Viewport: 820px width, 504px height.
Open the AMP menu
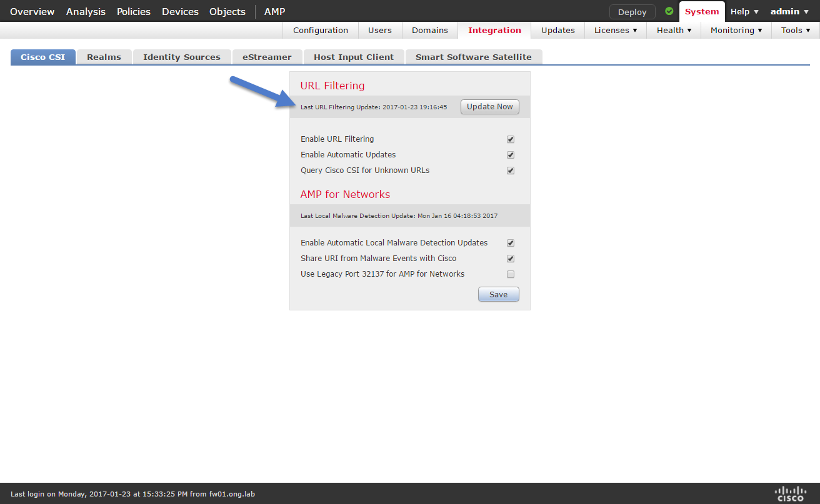pos(275,11)
